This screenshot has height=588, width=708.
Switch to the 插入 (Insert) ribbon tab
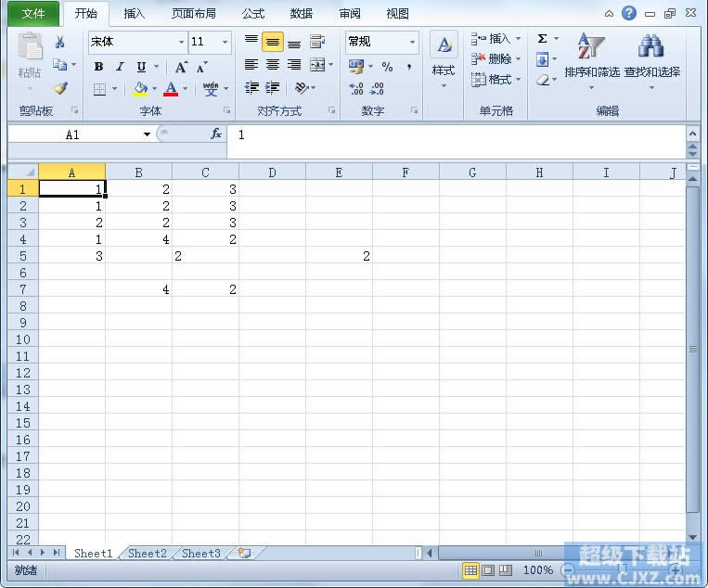pyautogui.click(x=135, y=14)
